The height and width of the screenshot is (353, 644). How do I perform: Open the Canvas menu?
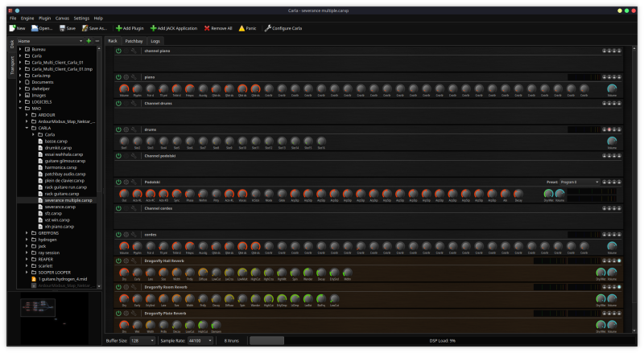point(63,18)
